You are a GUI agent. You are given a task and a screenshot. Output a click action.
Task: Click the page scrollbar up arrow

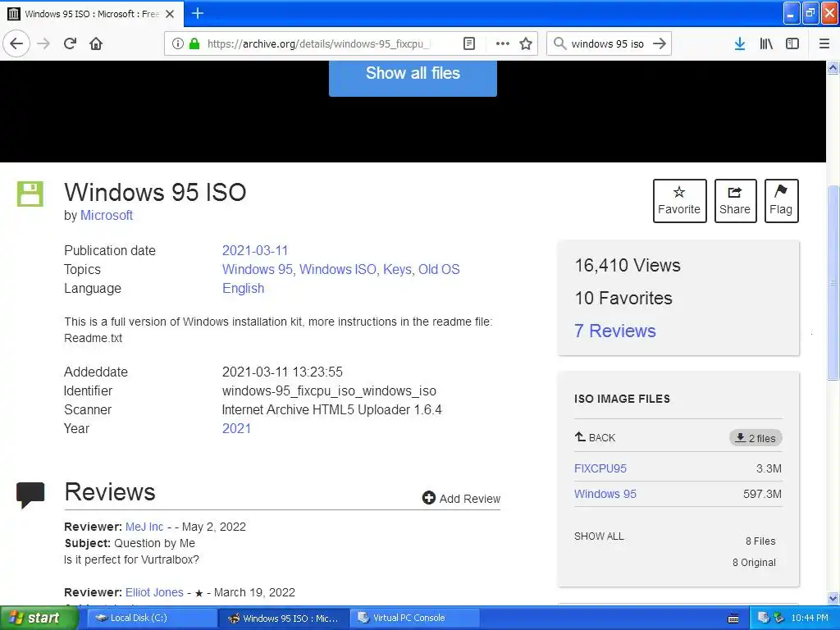[833, 67]
